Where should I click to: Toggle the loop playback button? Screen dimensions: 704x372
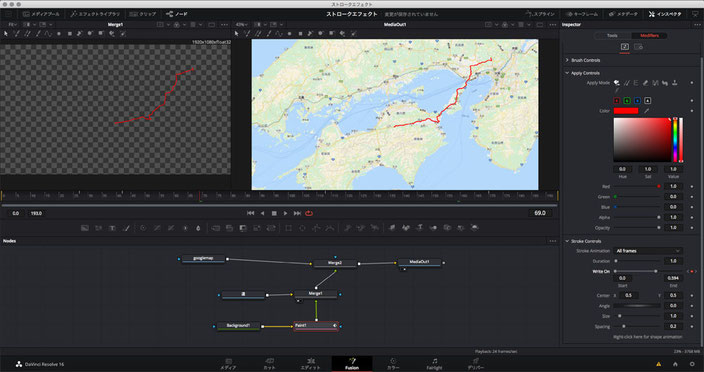[x=309, y=213]
